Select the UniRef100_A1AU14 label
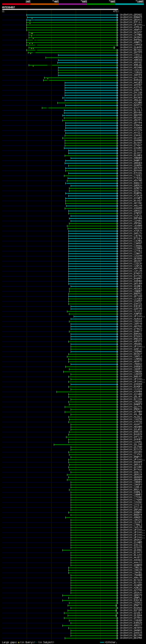 point(131,319)
